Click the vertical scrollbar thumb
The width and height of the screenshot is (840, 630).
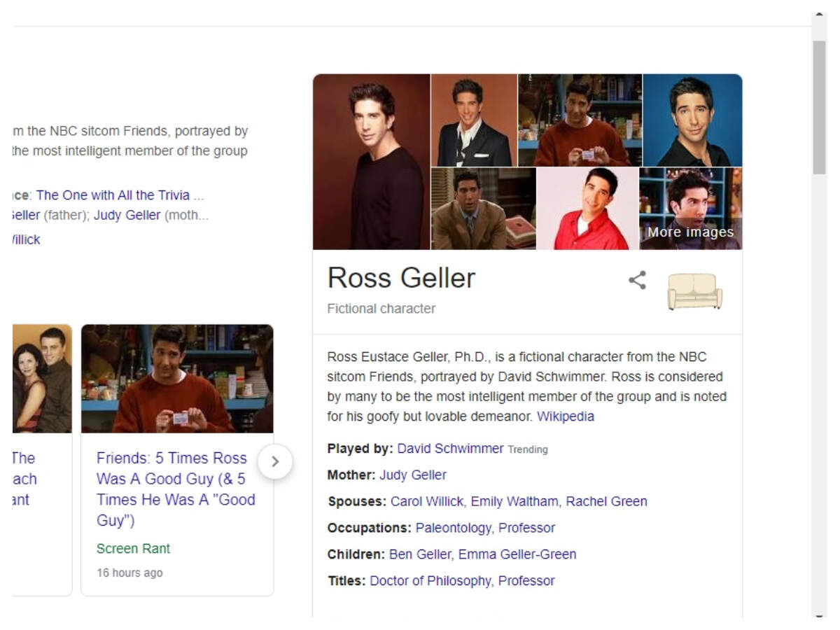(x=819, y=107)
